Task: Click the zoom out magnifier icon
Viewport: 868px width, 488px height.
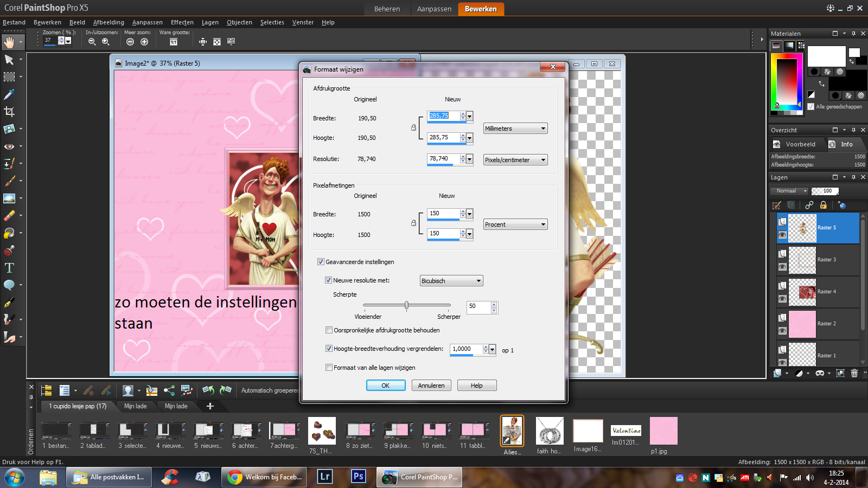Action: tap(92, 42)
